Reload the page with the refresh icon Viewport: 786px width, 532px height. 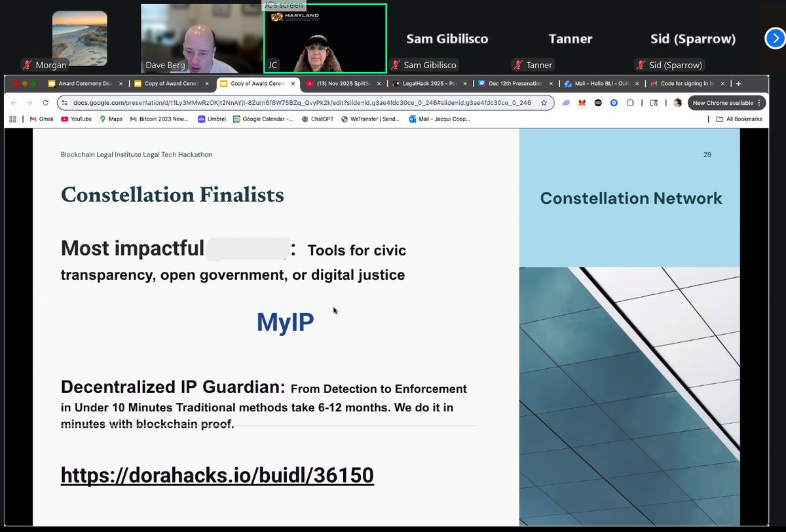coord(45,103)
